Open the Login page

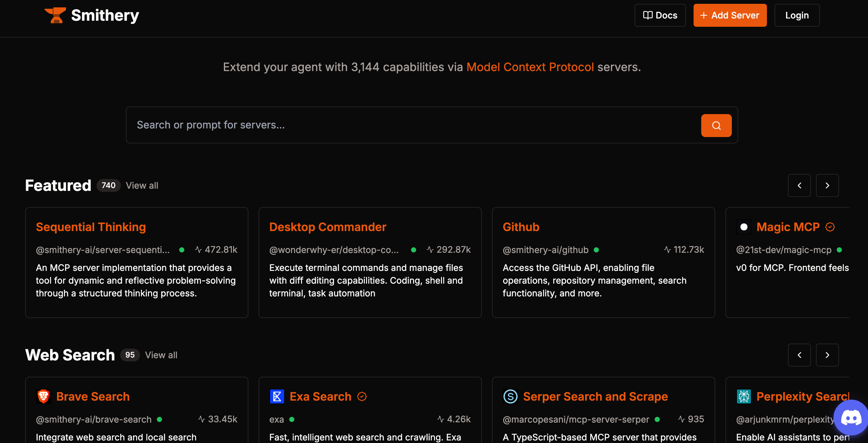coord(797,16)
